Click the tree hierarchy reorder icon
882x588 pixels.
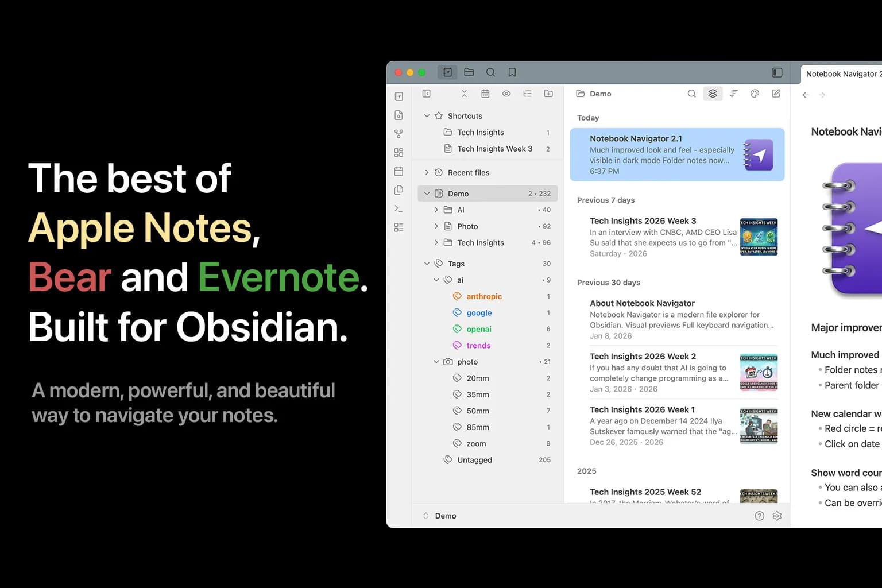click(527, 94)
